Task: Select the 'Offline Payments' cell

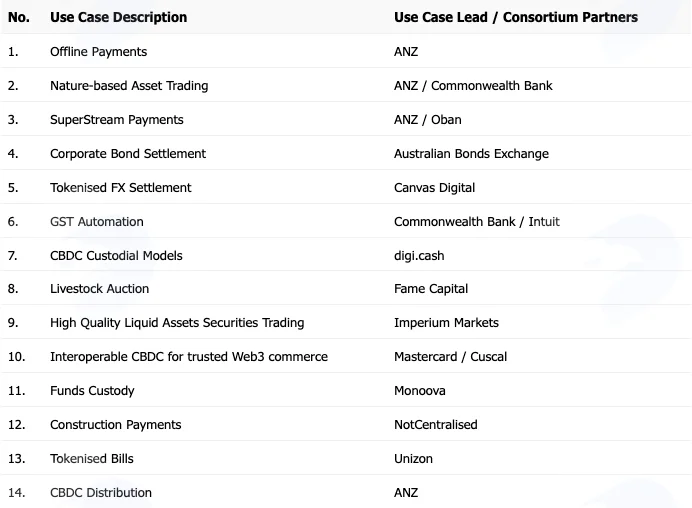Action: coord(98,52)
